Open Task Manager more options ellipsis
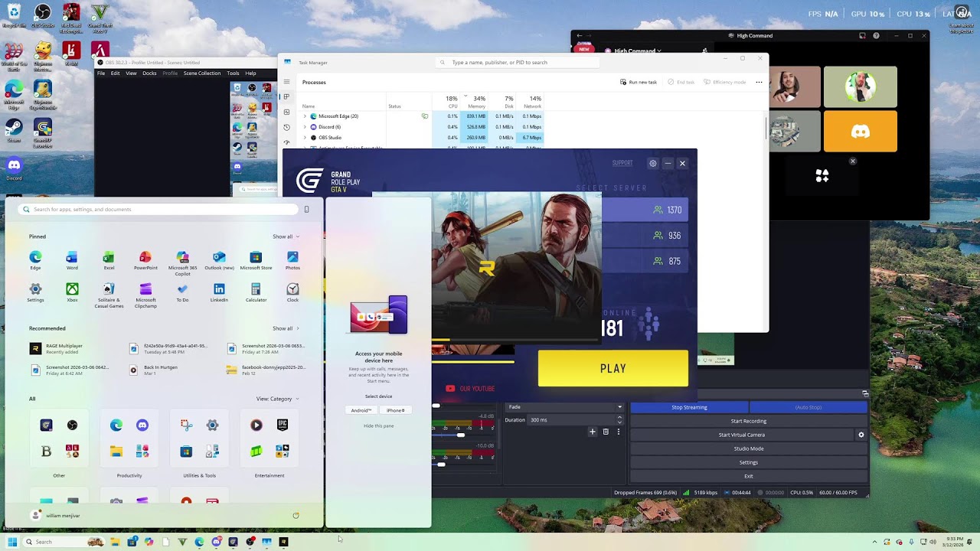The height and width of the screenshot is (551, 980). click(759, 82)
